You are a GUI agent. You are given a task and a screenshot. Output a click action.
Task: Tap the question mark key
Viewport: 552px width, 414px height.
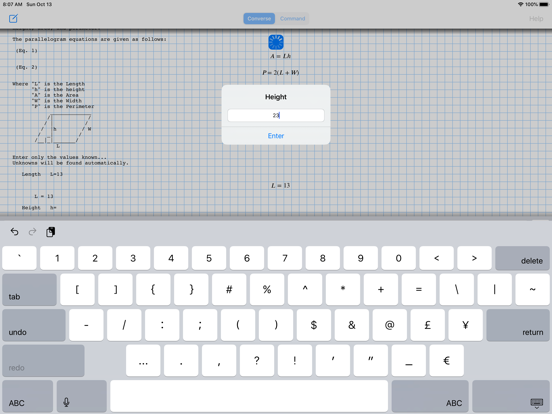click(257, 361)
